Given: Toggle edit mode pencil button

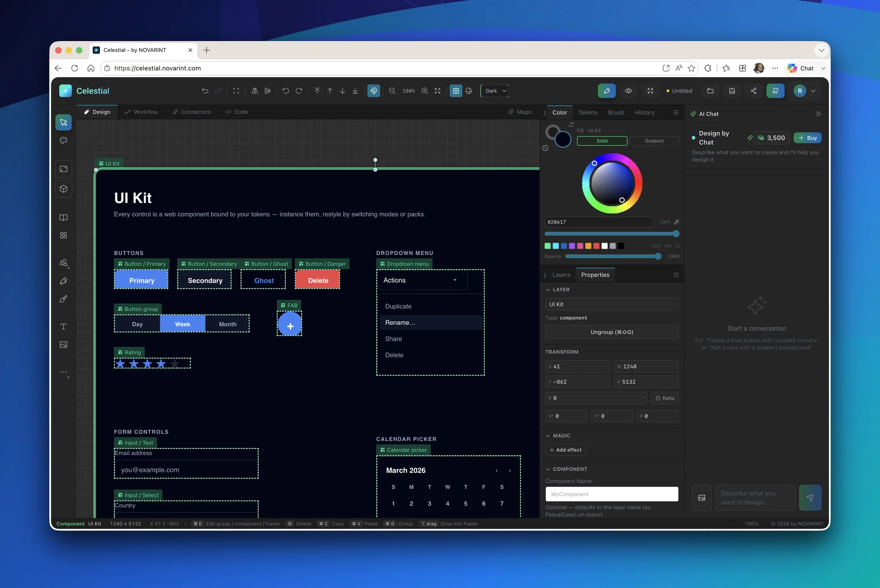Looking at the screenshot, I should point(607,91).
